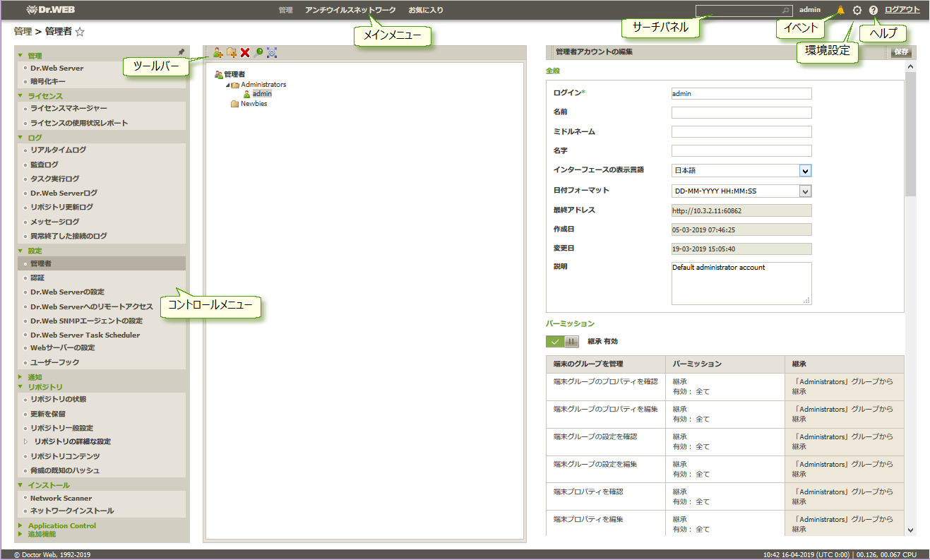
Task: Click the 説明 textarea resize grip
Action: [806, 300]
